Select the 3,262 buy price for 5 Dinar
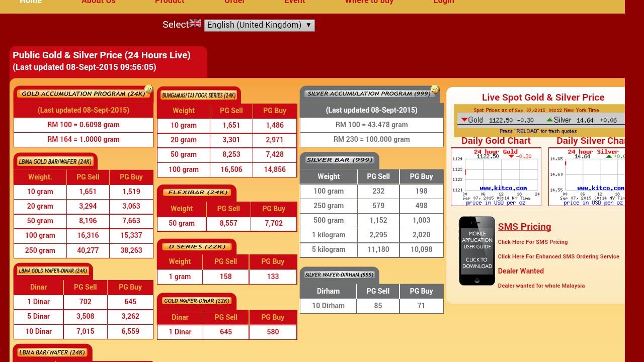Screen dimensions: 644x362 point(130,316)
